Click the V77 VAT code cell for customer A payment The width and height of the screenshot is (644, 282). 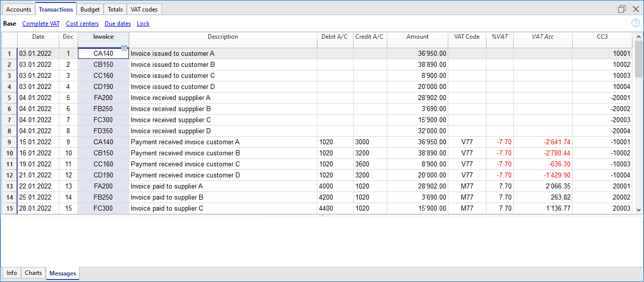coord(467,142)
